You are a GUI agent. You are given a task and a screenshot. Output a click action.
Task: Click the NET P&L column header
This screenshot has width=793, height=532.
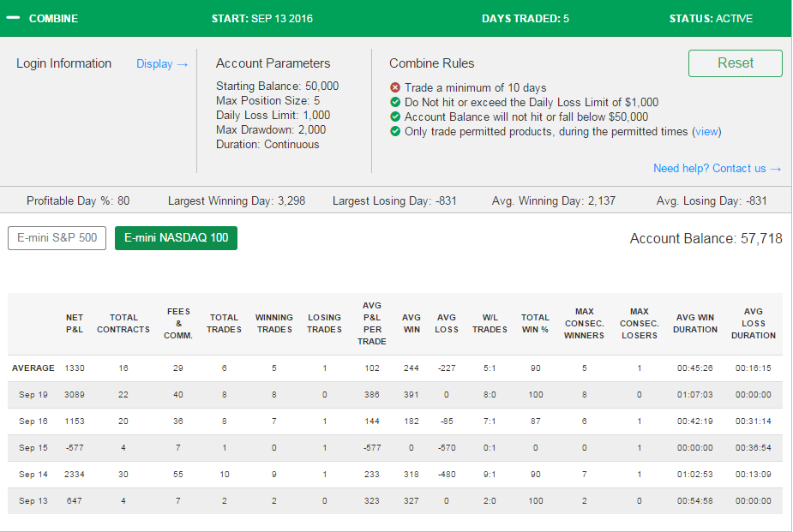[x=75, y=323]
